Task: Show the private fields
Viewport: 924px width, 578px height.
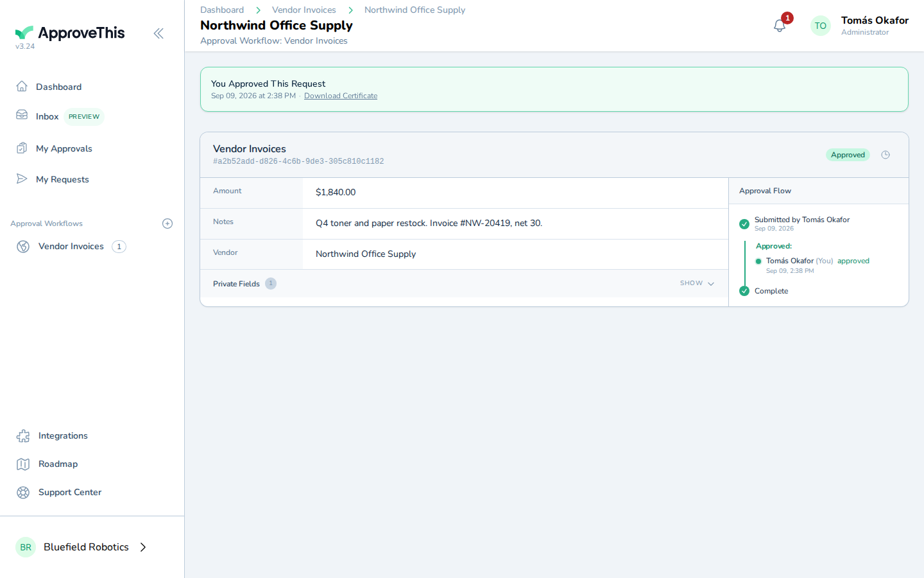Action: (x=697, y=283)
